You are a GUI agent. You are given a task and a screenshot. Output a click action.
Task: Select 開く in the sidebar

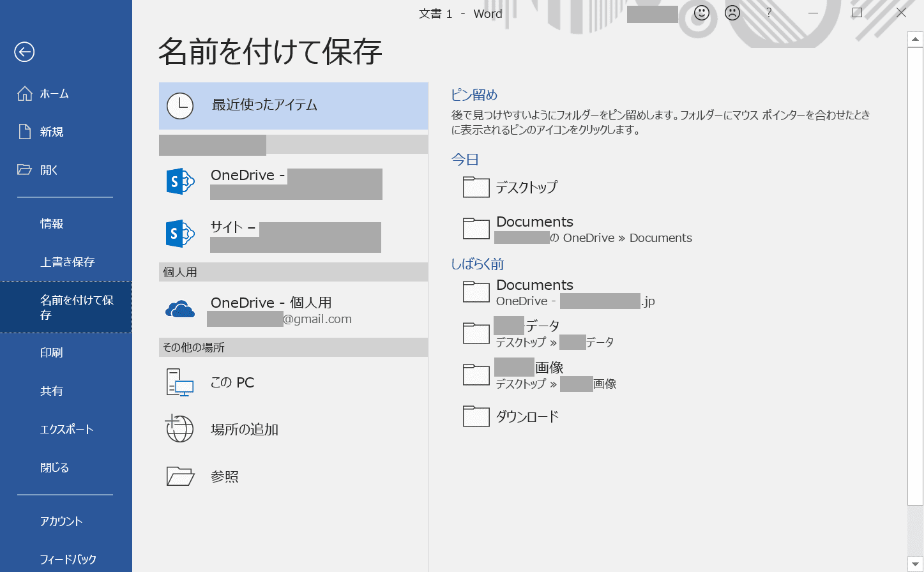[x=66, y=170]
